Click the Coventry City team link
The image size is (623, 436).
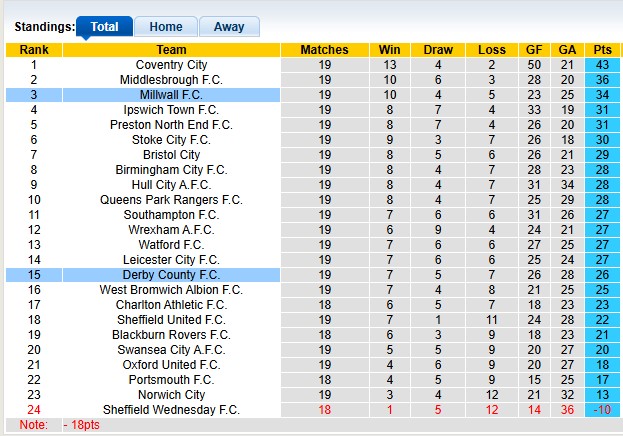click(x=171, y=65)
